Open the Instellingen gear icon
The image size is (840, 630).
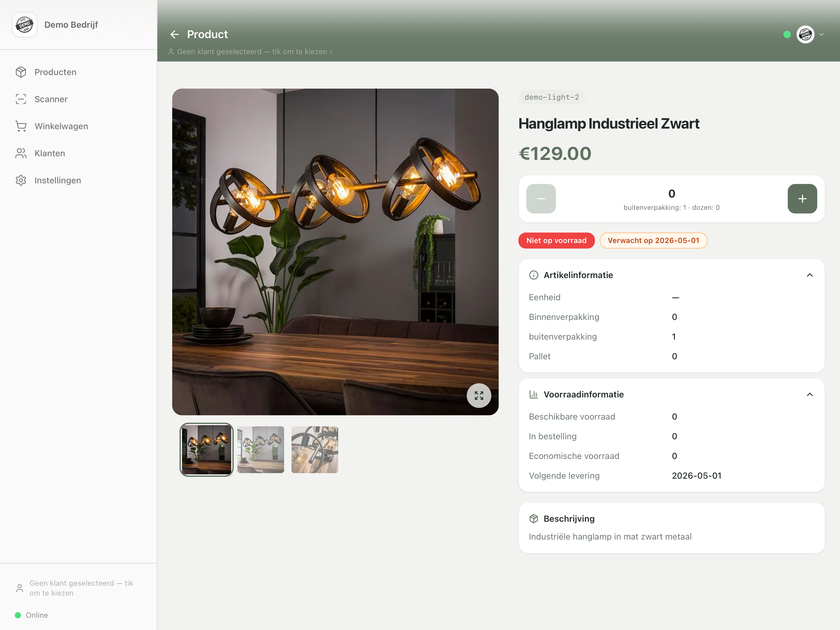pyautogui.click(x=21, y=181)
